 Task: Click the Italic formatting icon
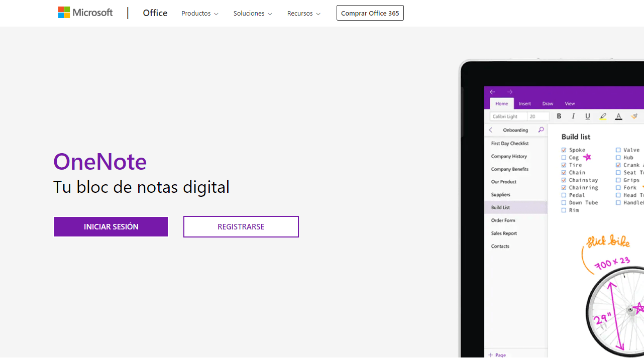click(573, 116)
